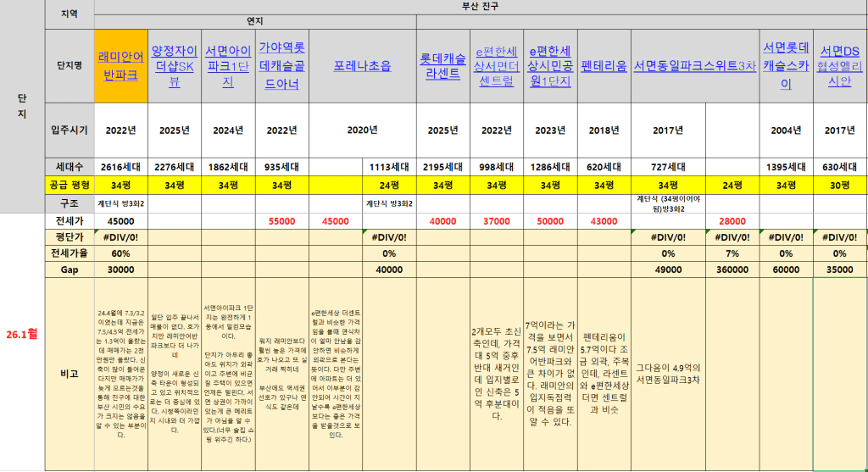Select the 620세대 cell

(604, 167)
